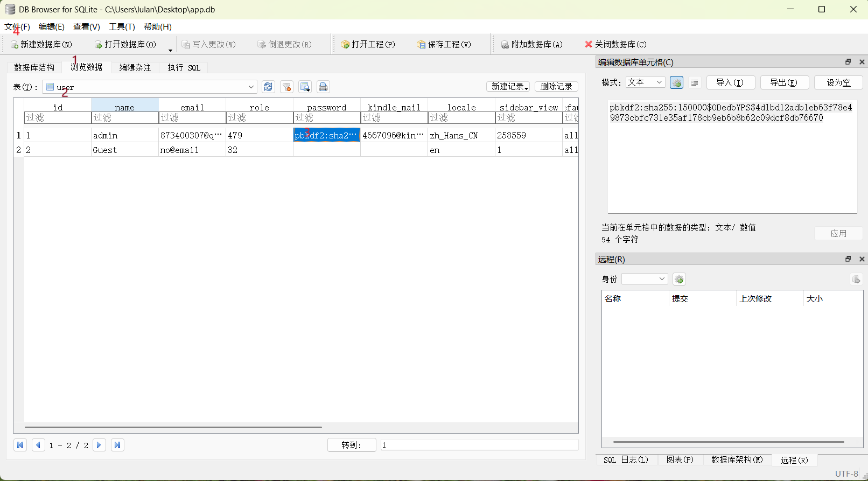Open the 编辑(E) menu
868x481 pixels.
[x=52, y=27]
